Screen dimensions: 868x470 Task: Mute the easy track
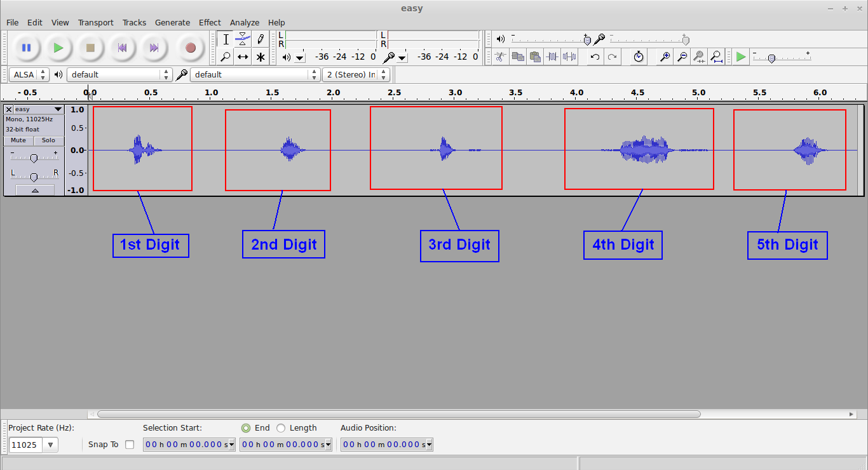point(18,140)
